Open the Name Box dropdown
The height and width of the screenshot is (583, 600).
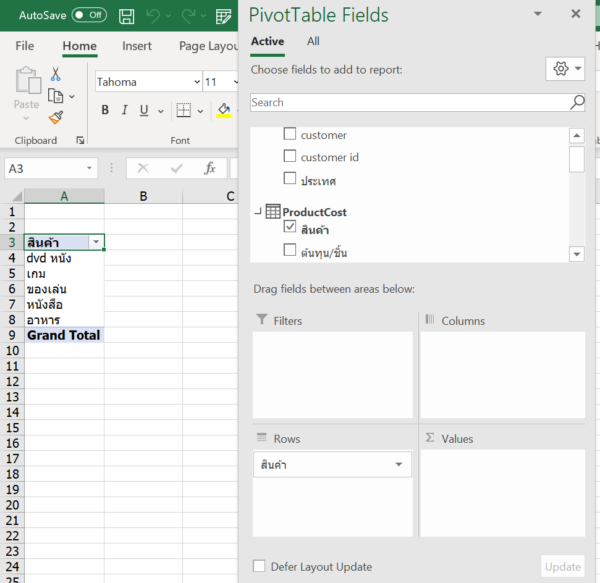coord(89,168)
